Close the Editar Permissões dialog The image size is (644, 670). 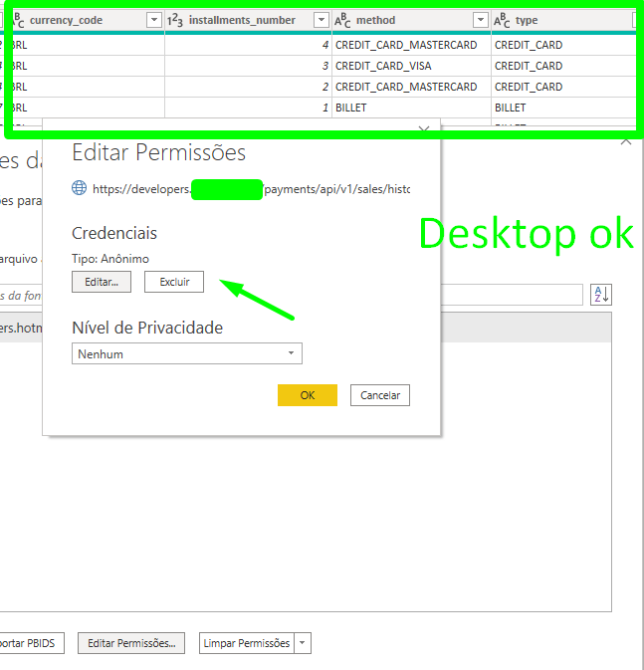coord(424,128)
